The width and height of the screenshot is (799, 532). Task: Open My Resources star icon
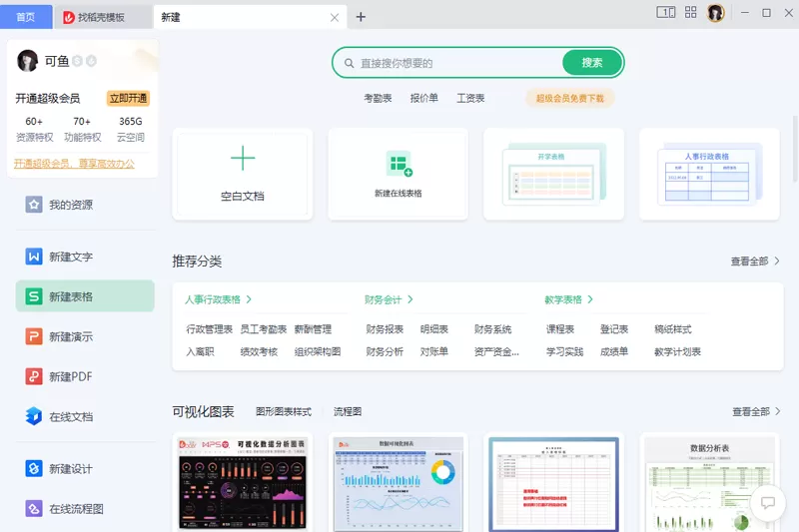34,205
